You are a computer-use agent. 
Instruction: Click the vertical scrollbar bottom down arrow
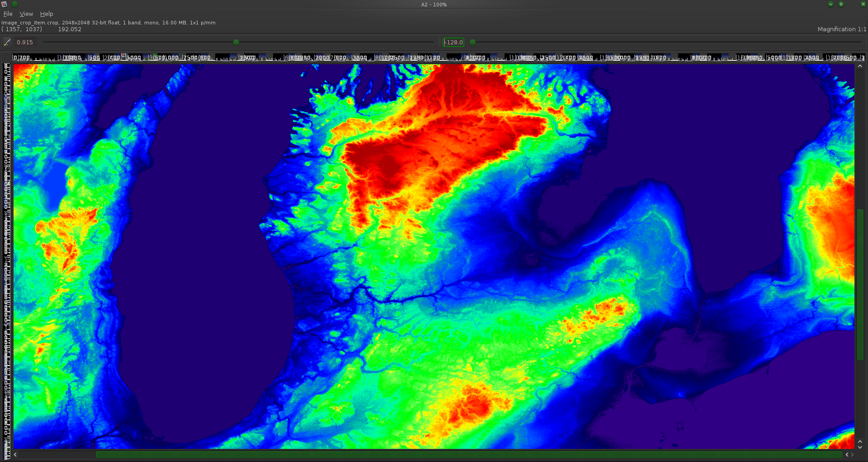coord(860,447)
